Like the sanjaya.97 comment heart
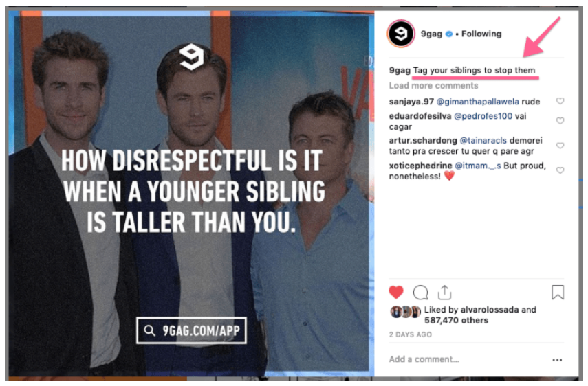Screen dimensions: 588x386 click(560, 101)
